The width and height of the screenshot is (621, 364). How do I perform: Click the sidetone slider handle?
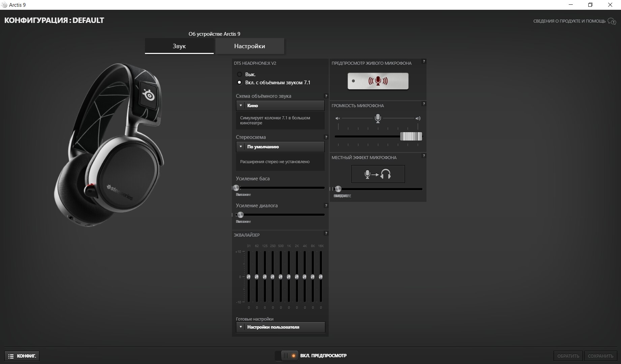coord(338,189)
